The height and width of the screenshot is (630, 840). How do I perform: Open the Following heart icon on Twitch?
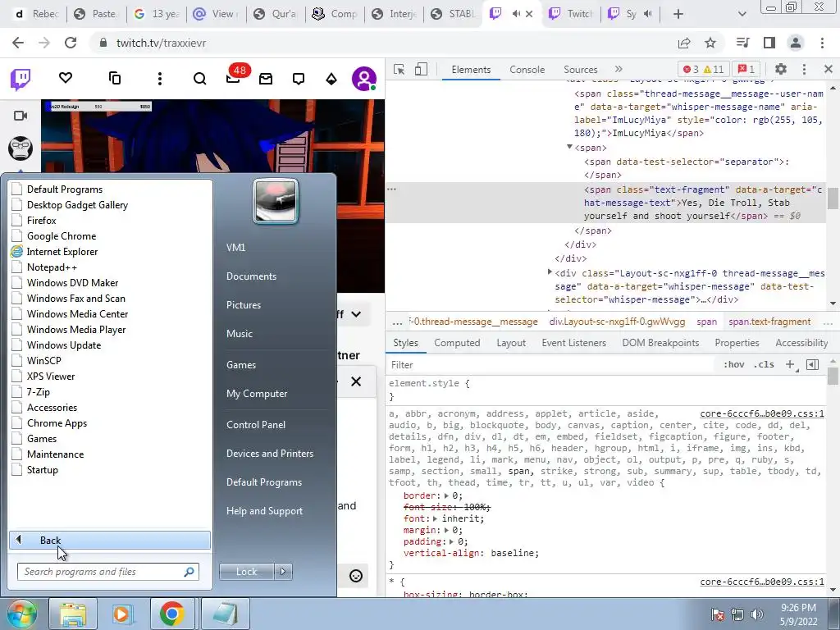click(x=66, y=78)
